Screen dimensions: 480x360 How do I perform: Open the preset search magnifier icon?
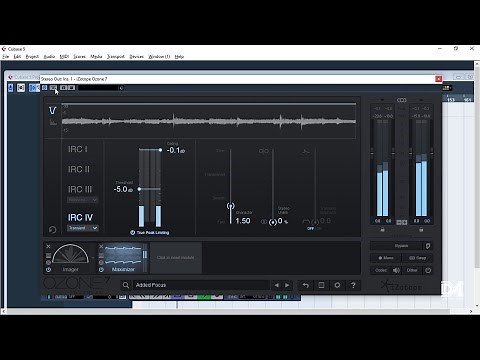[x=126, y=285]
